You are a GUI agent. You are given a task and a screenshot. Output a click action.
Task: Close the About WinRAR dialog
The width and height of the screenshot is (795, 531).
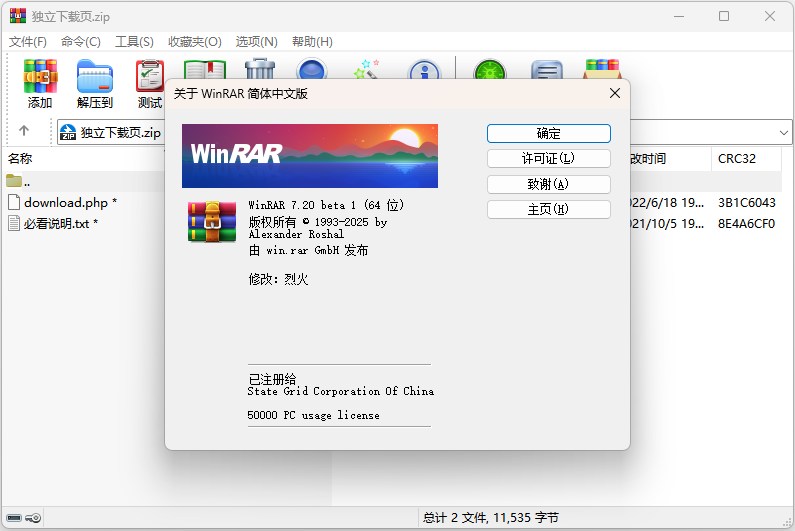click(x=615, y=93)
